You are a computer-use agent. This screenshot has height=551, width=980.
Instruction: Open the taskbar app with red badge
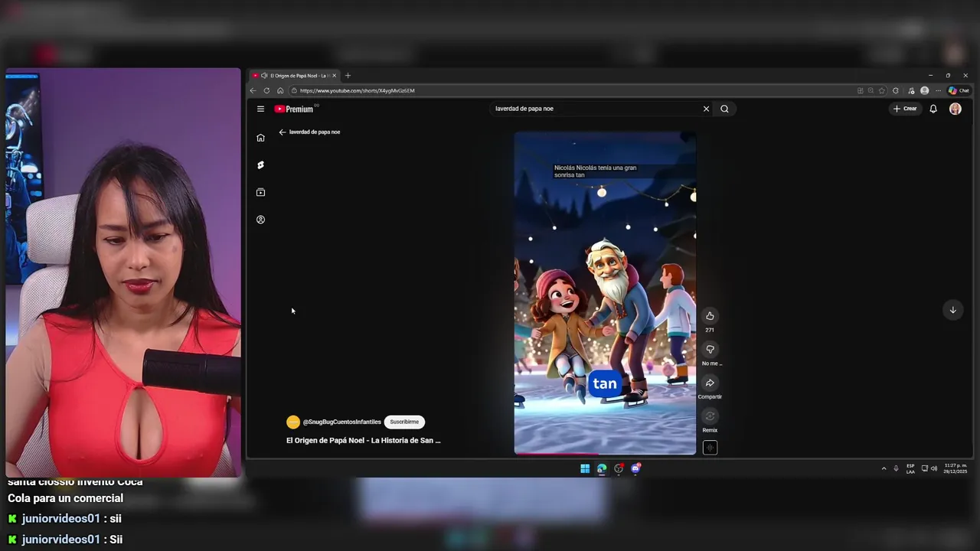pos(619,468)
